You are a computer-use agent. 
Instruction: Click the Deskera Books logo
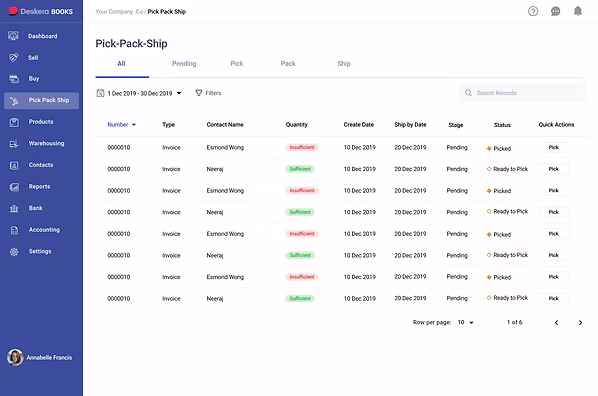tap(41, 11)
